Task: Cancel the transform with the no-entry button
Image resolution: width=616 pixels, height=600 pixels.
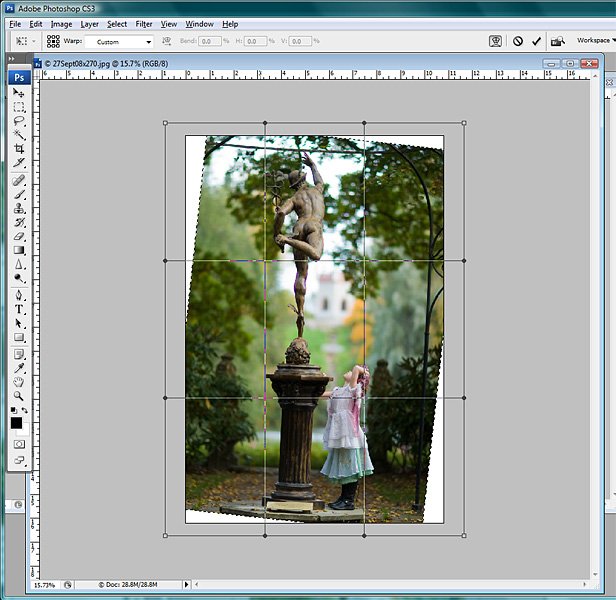Action: pyautogui.click(x=517, y=41)
